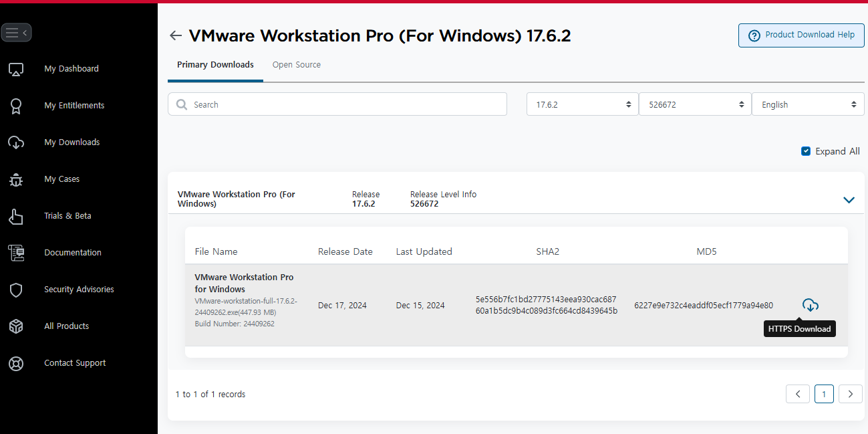The image size is (868, 434).
Task: Click the Dec 15, 2024 last updated date
Action: click(420, 306)
